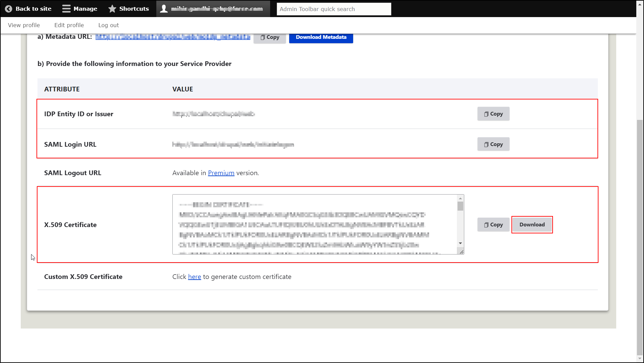Open the Metadata URL hyperlink

(173, 37)
